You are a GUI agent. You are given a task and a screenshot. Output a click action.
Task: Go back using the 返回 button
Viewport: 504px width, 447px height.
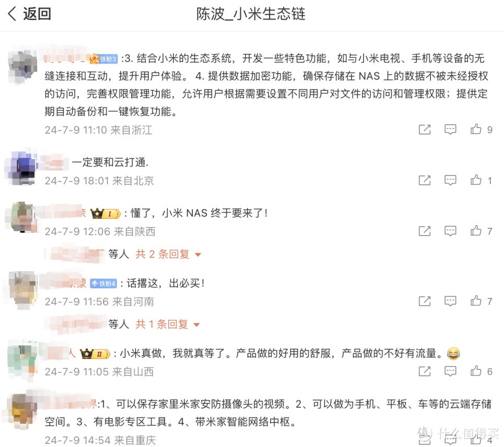[x=29, y=14]
